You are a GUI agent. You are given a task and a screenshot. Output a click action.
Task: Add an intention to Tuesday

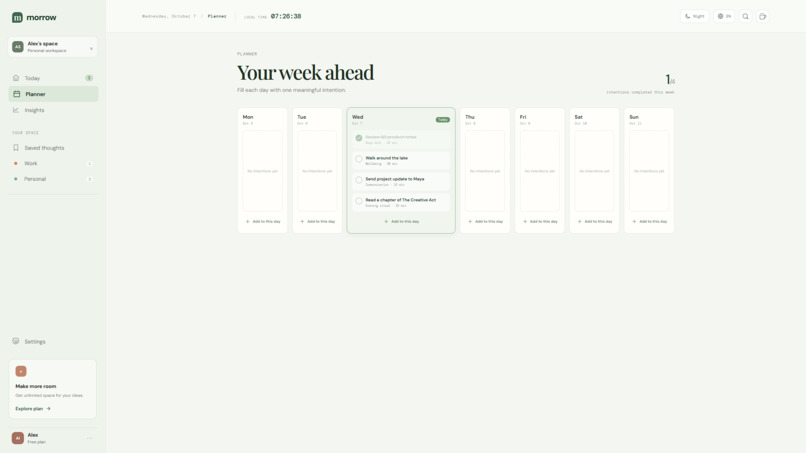coord(317,222)
